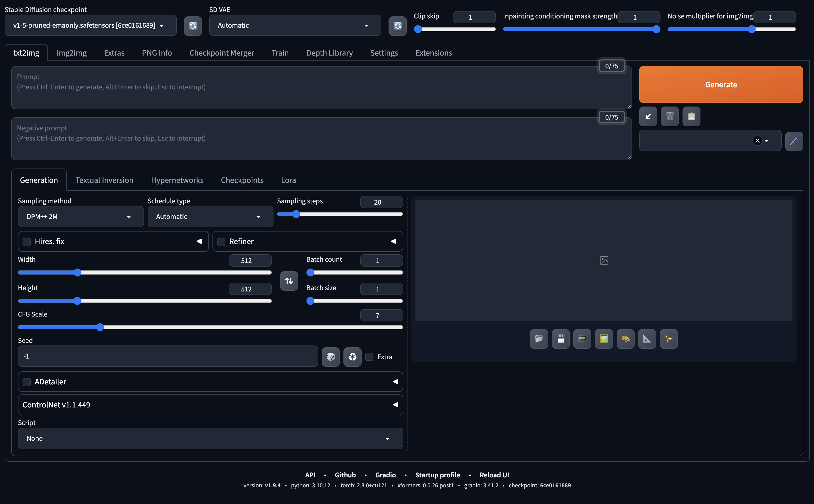Enable the Hires. fix checkbox

[x=27, y=242]
